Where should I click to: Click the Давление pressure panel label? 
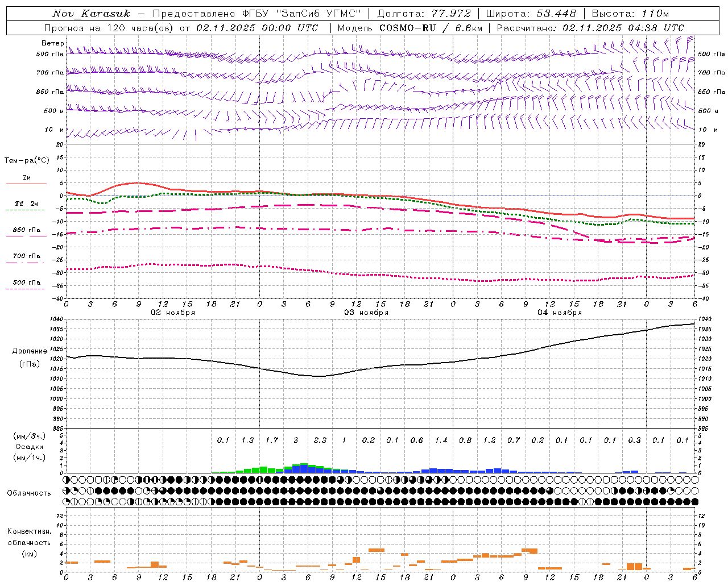30,351
